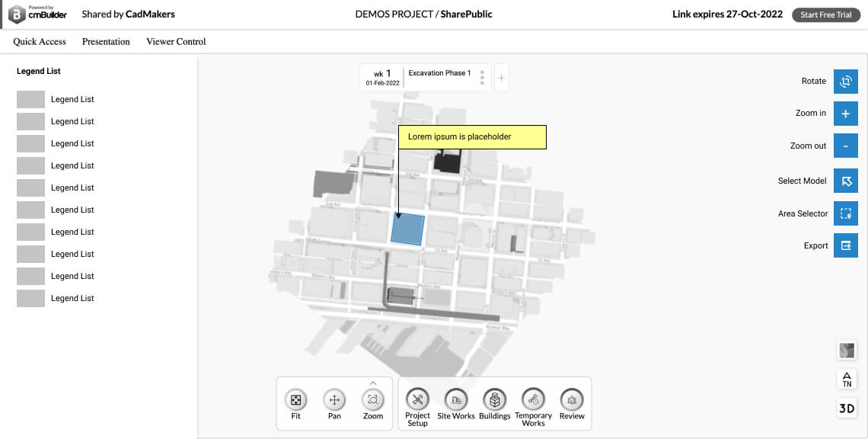
Task: Add a new phase with plus button
Action: coord(501,78)
